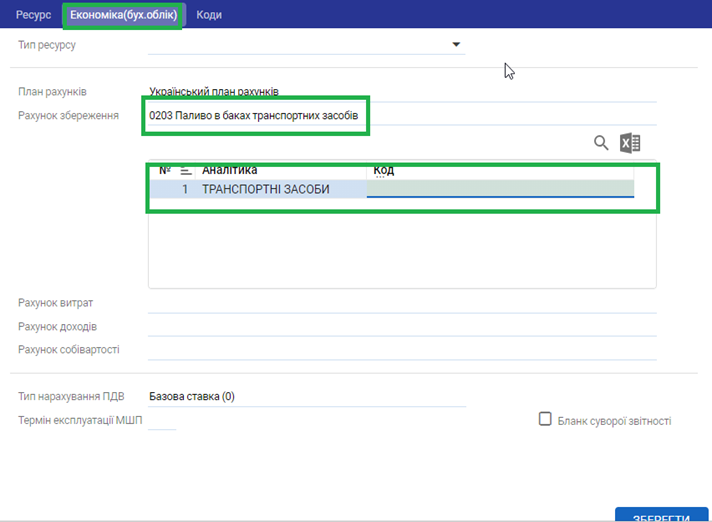Viewport: 712px width, 522px height.
Task: Export the table with the Excel icon
Action: click(630, 143)
